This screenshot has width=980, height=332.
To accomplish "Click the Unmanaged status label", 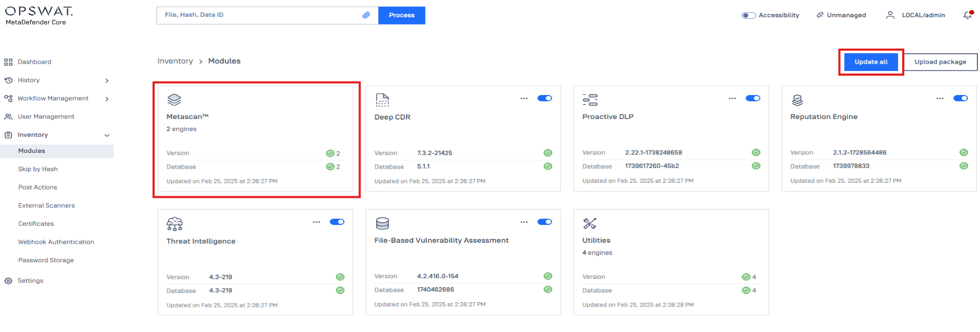I will click(846, 15).
